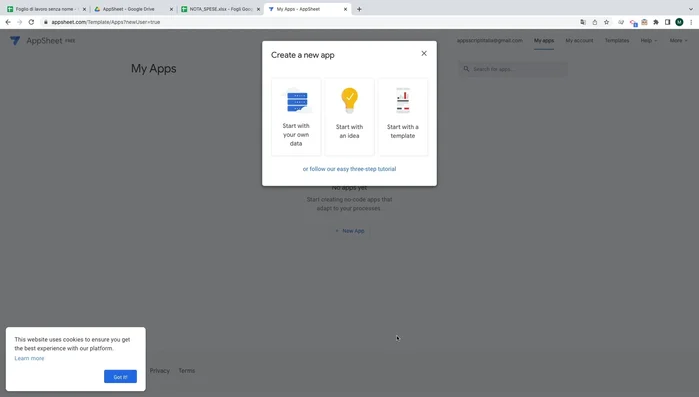The image size is (699, 397).
Task: Close the NOTA_SPESE.xlsx browser tab
Action: point(258,9)
